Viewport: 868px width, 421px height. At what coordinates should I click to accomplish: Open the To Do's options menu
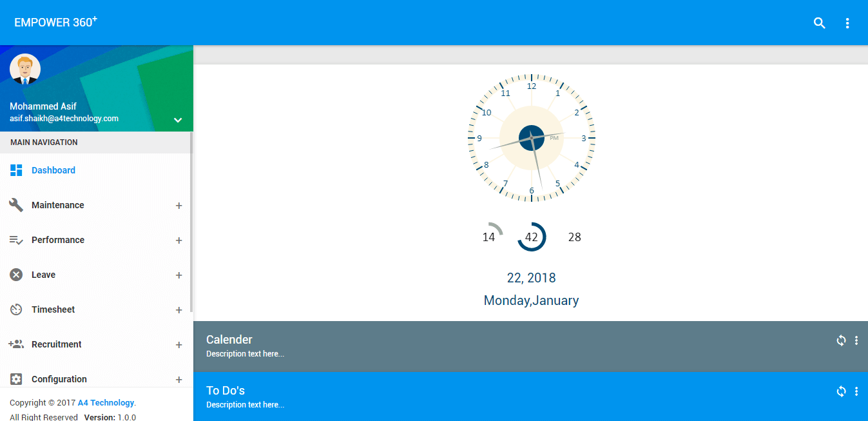[x=856, y=391]
